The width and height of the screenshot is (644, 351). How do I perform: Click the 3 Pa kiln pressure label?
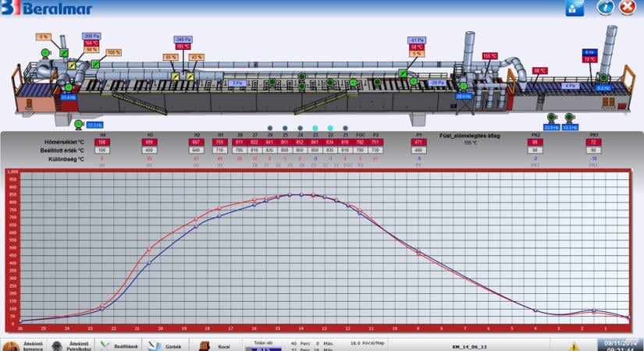point(237,83)
